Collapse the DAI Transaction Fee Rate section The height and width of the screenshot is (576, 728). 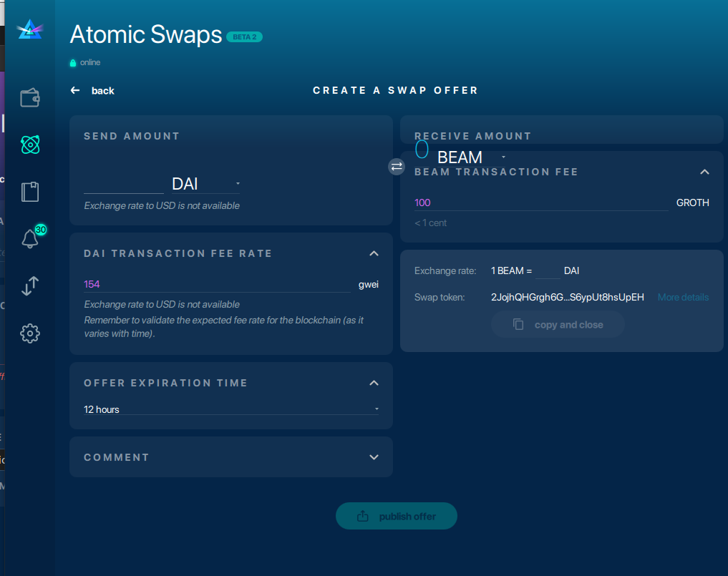pyautogui.click(x=374, y=253)
